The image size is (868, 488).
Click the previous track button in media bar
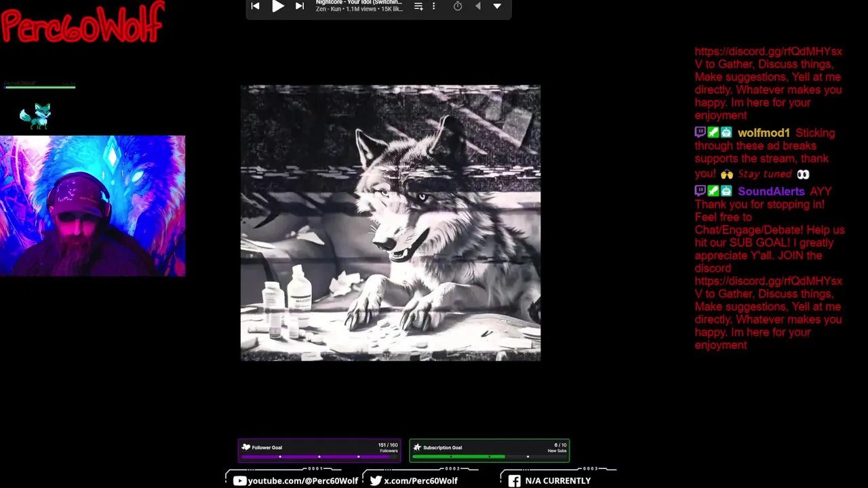[255, 6]
